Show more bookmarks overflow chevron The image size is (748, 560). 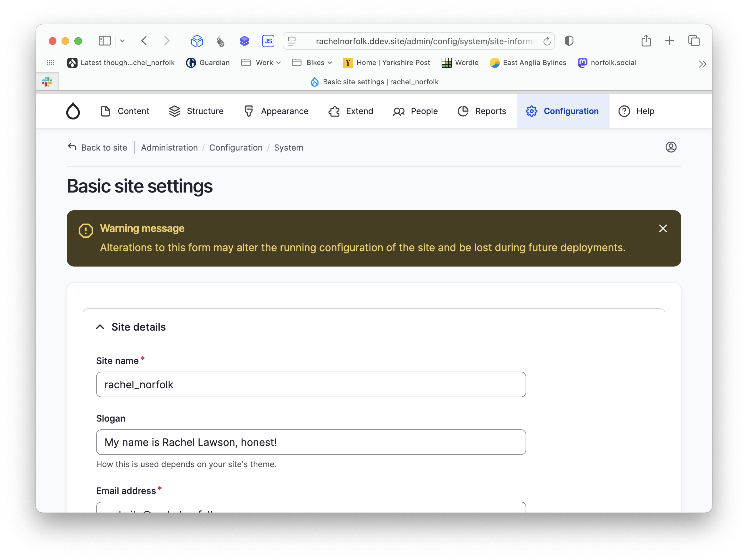tap(702, 64)
